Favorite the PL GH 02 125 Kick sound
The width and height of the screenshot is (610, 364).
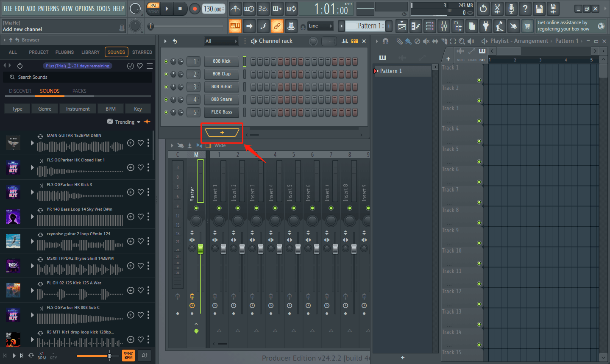[x=140, y=290]
